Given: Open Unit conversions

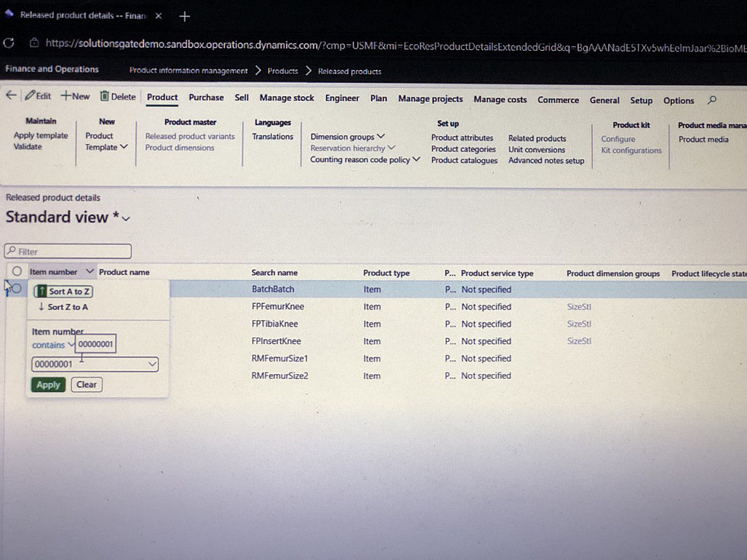Looking at the screenshot, I should click(536, 149).
